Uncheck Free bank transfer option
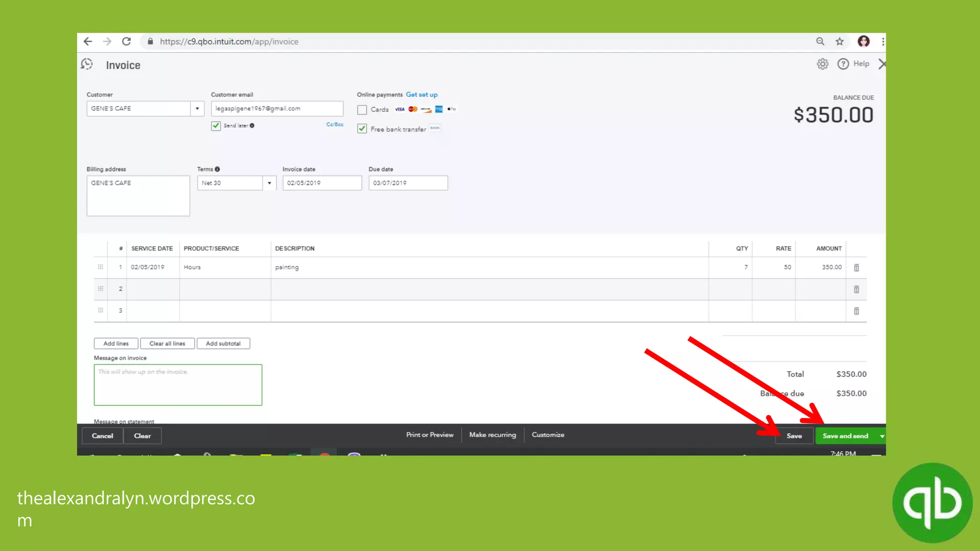Screen dimensions: 980x551 click(x=362, y=129)
